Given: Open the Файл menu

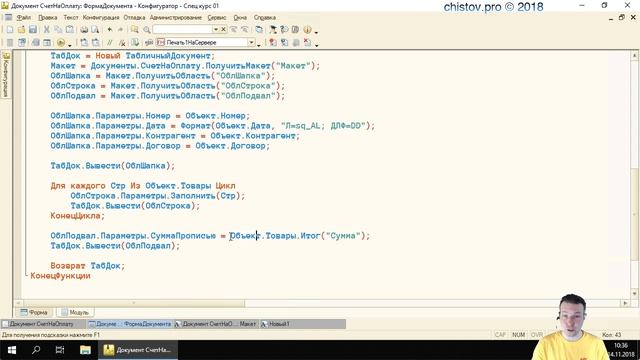Looking at the screenshot, I should [24, 18].
